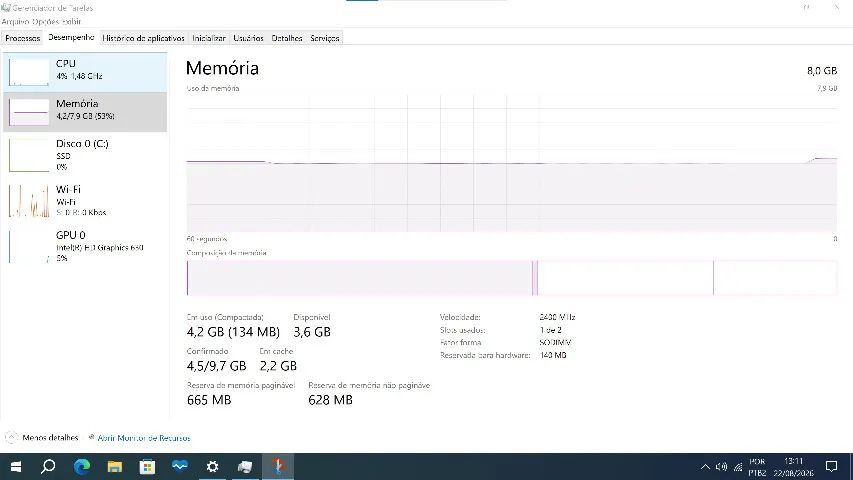Click the 8,0 GB total memory label
Image resolution: width=853 pixels, height=480 pixels.
[x=821, y=71]
